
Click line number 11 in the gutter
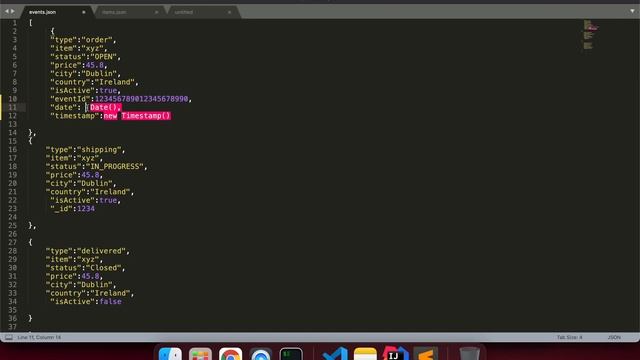tap(12, 107)
